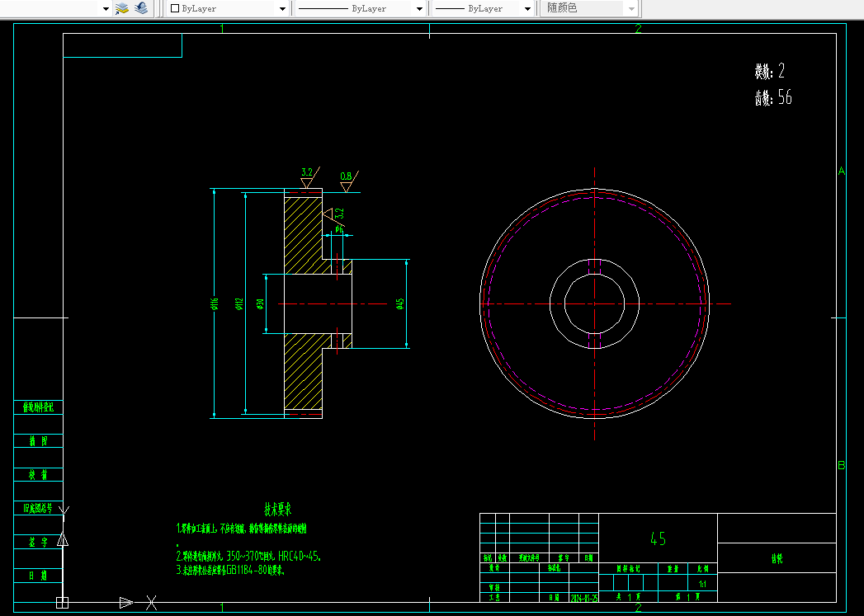Click the Make Object's Layer Current icon

122,8
